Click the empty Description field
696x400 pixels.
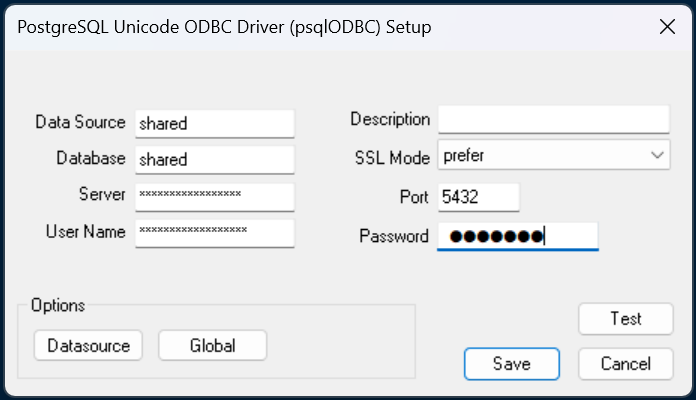tap(554, 119)
